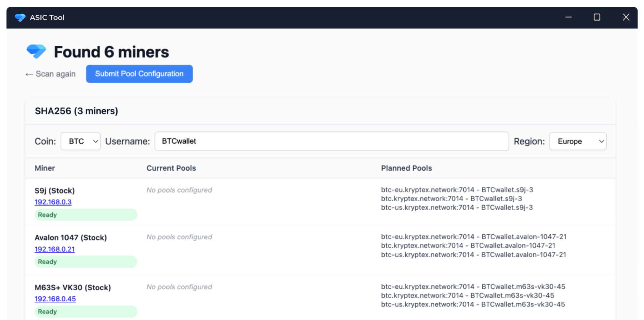Open the Coin dropdown set to BTC
This screenshot has height=320, width=644.
tap(80, 141)
